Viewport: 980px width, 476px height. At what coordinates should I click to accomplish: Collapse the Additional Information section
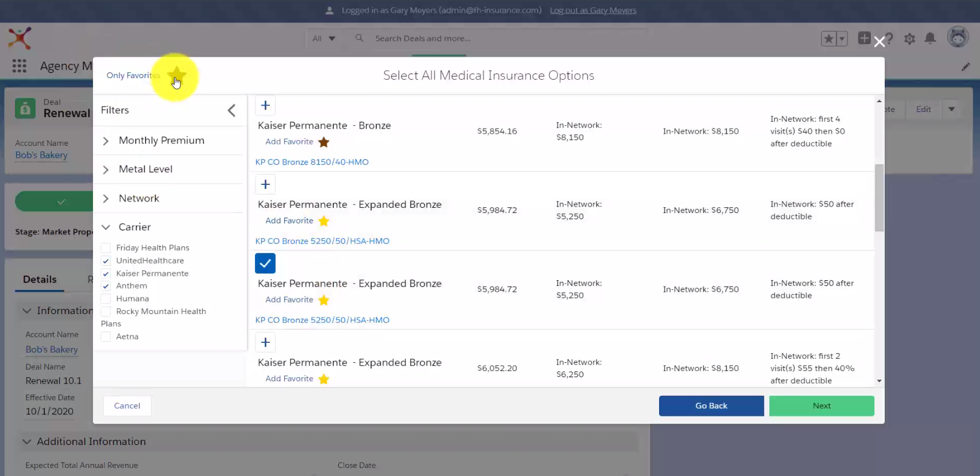click(26, 442)
